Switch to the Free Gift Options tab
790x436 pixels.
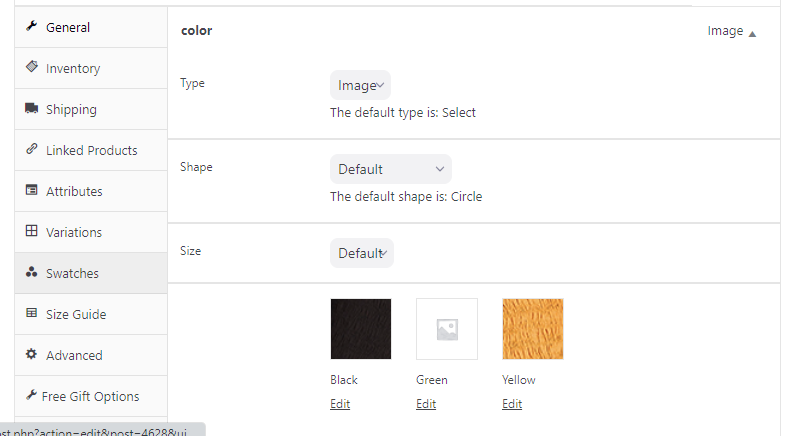pyautogui.click(x=90, y=396)
